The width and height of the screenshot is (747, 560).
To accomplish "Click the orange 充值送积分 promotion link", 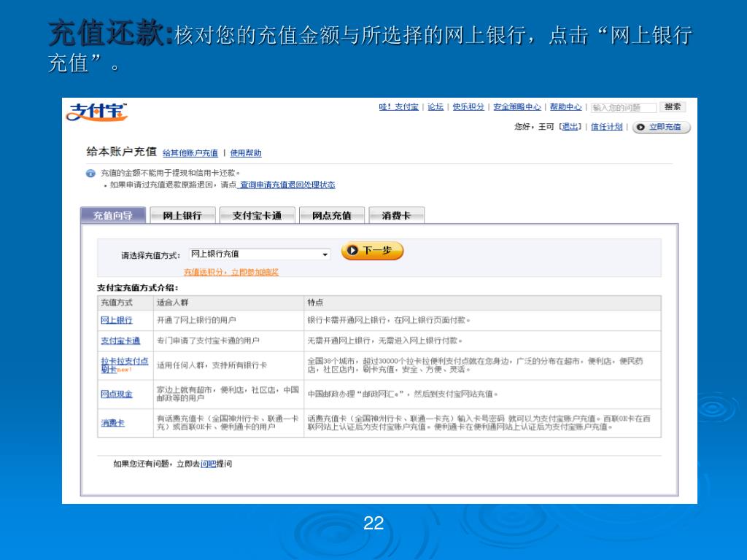I will [x=231, y=272].
